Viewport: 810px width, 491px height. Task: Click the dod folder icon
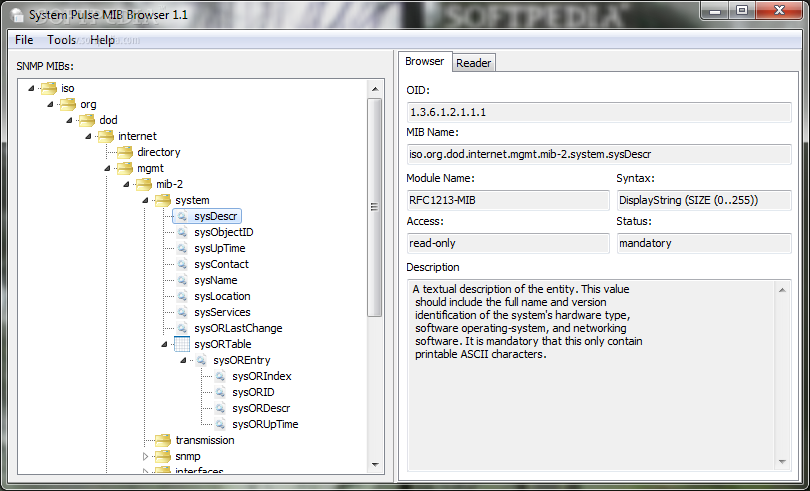(x=87, y=120)
